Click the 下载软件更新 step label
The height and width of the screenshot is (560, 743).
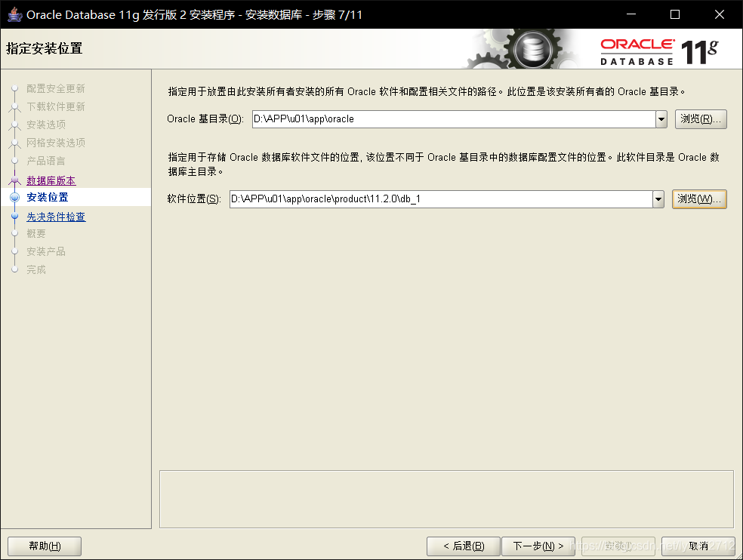point(55,106)
